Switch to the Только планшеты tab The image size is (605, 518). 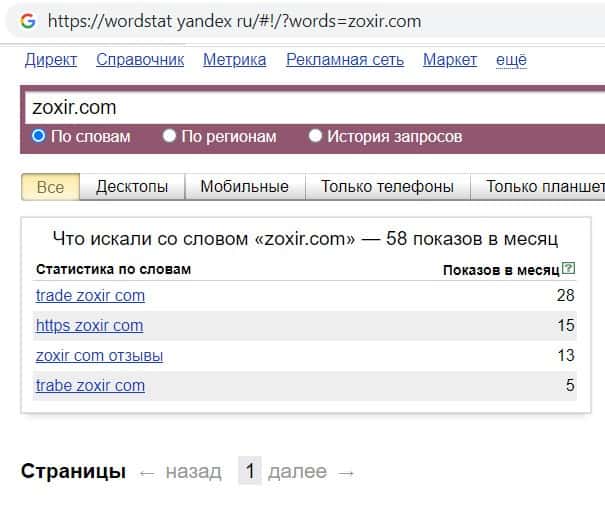click(x=538, y=187)
